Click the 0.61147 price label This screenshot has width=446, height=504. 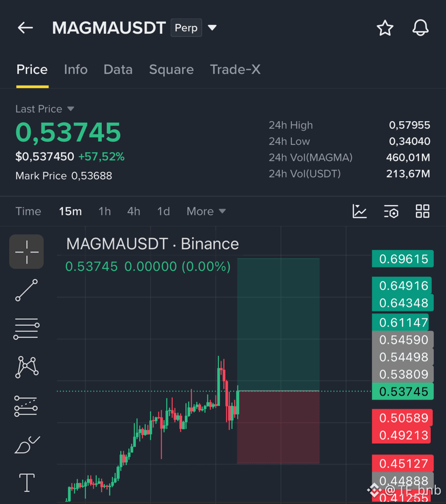coord(400,323)
